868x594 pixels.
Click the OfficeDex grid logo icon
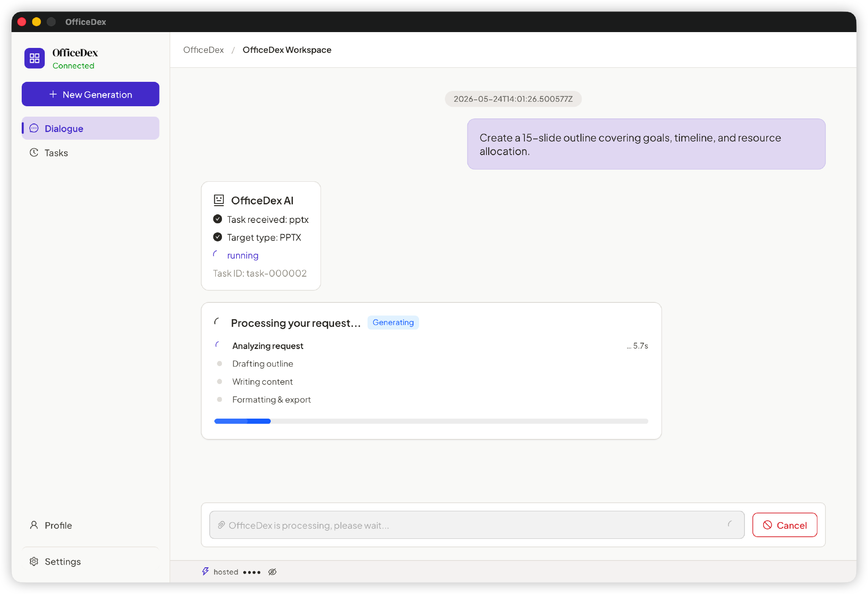(x=34, y=58)
